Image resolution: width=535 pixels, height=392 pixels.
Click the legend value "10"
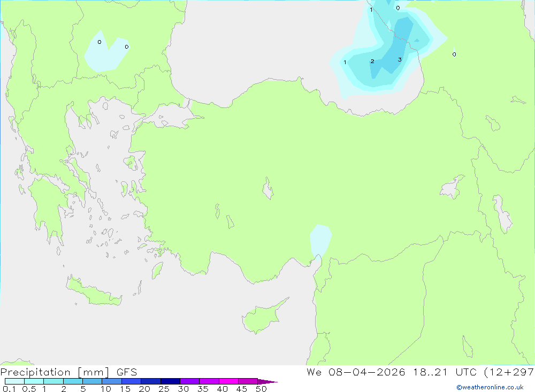click(105, 389)
